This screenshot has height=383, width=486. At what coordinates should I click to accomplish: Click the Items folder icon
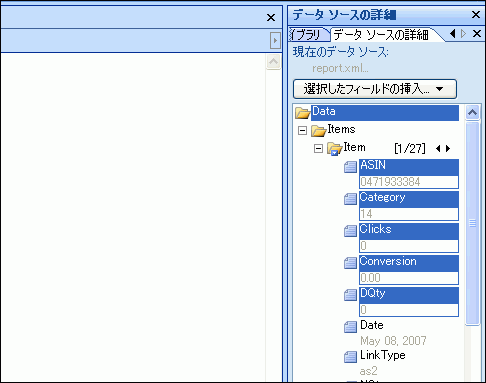[318, 131]
